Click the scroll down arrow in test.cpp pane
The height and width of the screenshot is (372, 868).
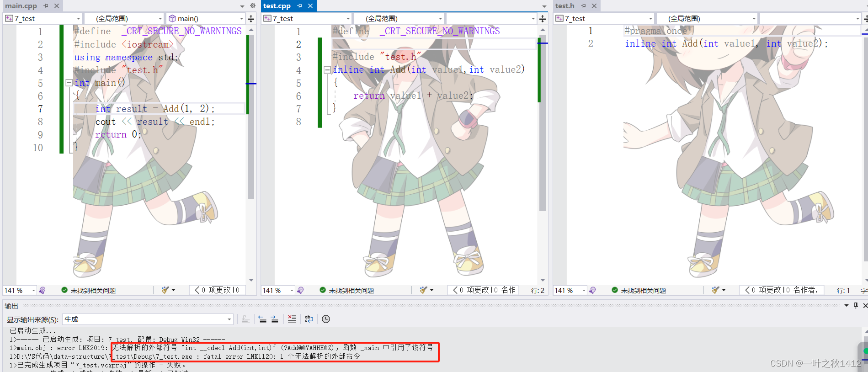tap(543, 280)
